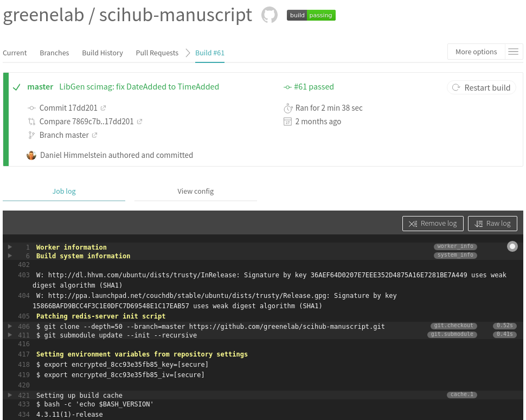
Task: Open the master branch link in build header
Action: (x=40, y=87)
